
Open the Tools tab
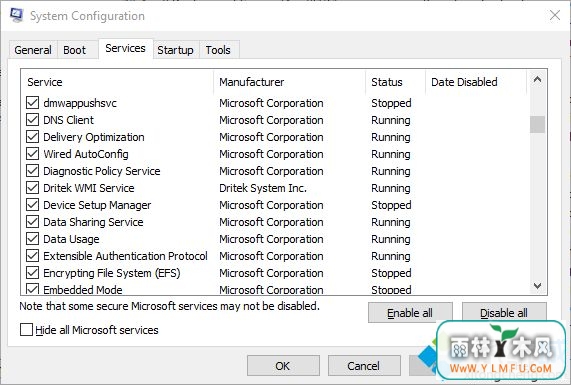218,50
